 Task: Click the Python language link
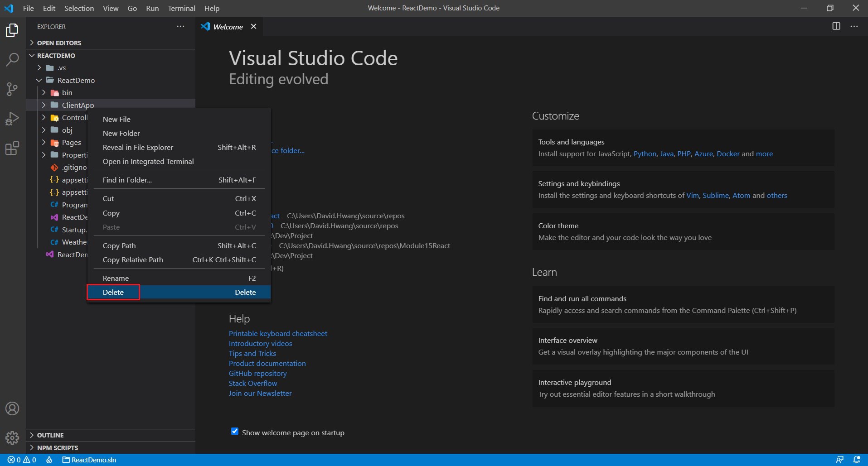point(645,154)
